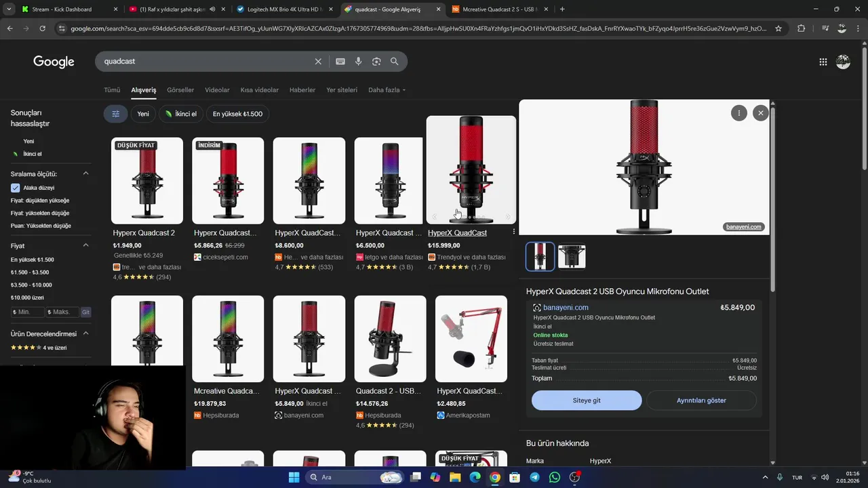868x488 pixels.
Task: Switch to the Tümü tab
Action: (x=112, y=90)
